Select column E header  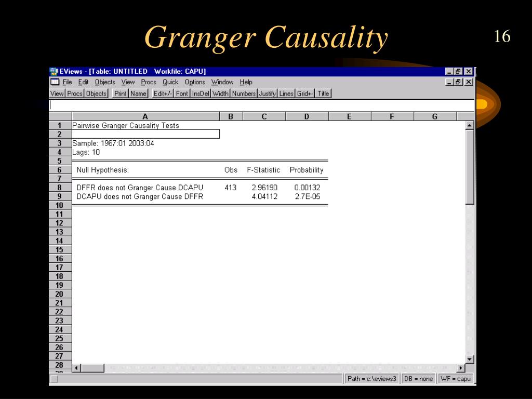click(x=349, y=116)
